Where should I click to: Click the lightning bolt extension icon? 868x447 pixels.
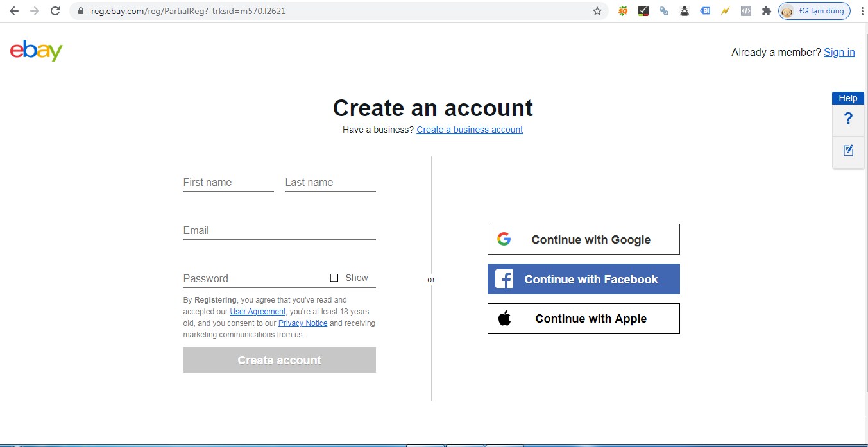[725, 11]
